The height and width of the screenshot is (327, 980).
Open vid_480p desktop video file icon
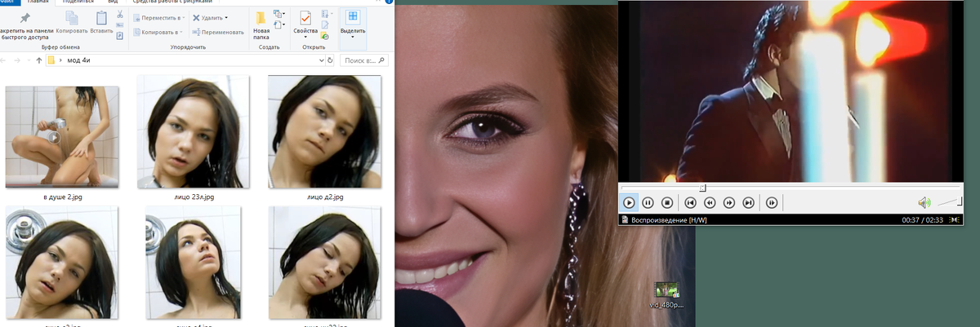(x=666, y=290)
